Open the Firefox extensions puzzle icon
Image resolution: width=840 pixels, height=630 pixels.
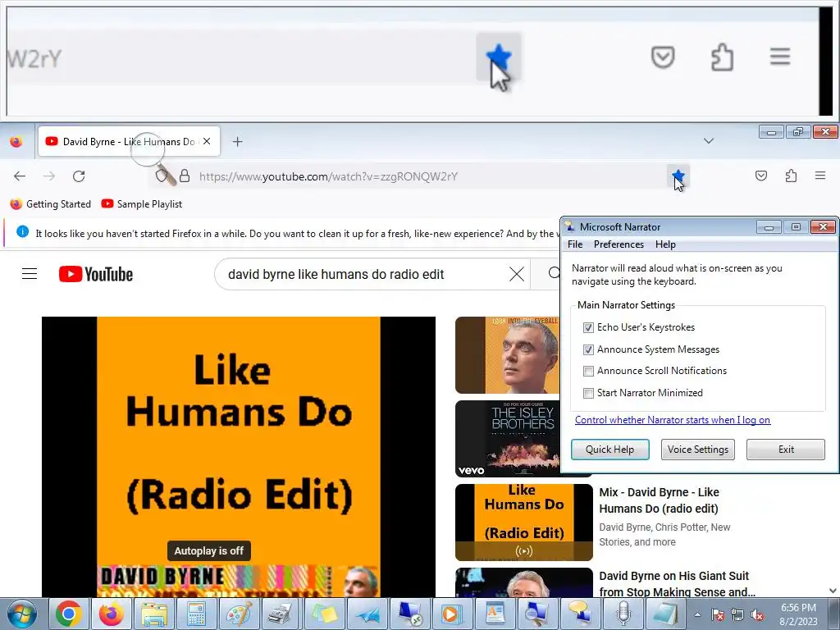791,176
